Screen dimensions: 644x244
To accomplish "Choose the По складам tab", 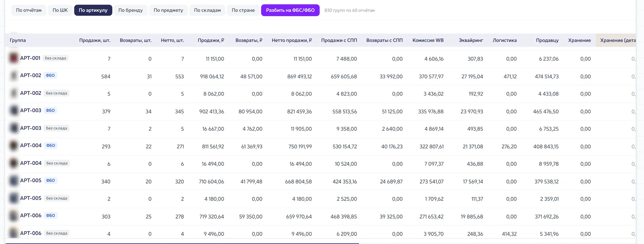I will tap(207, 10).
